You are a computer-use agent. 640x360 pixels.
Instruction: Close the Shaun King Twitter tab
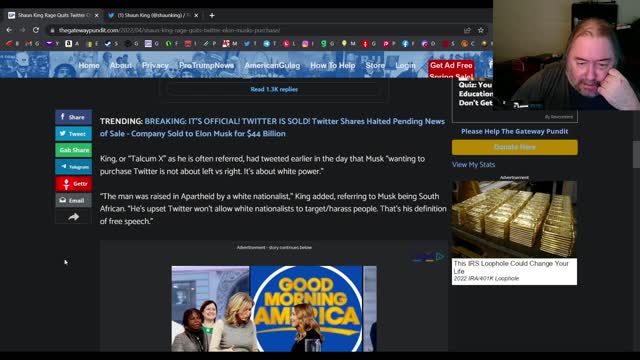tap(196, 16)
